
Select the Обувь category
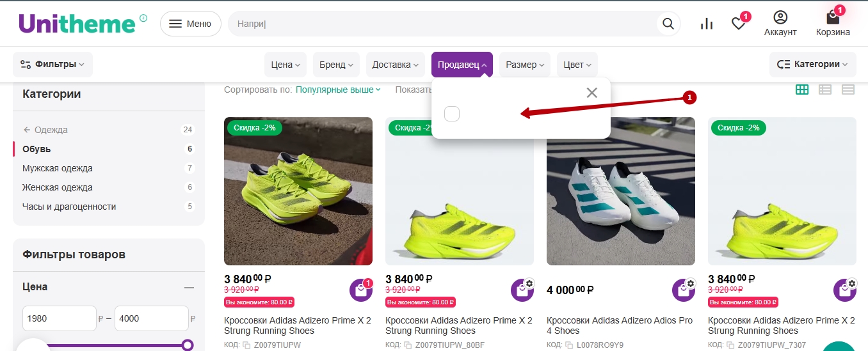point(36,149)
